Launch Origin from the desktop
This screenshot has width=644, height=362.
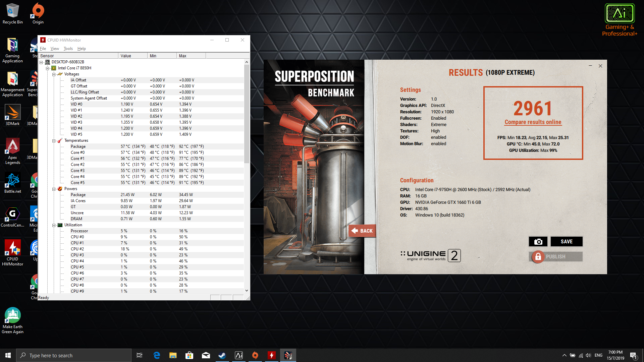(x=38, y=14)
